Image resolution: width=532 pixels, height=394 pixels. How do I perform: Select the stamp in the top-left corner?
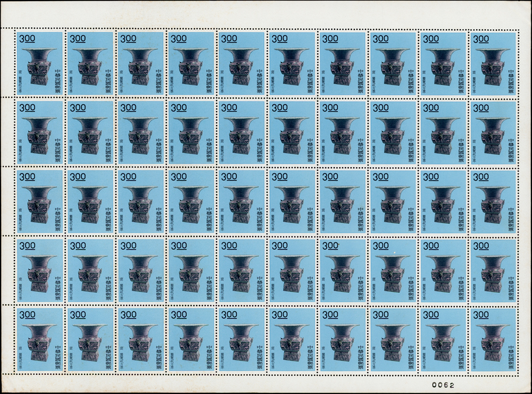[x=39, y=63]
